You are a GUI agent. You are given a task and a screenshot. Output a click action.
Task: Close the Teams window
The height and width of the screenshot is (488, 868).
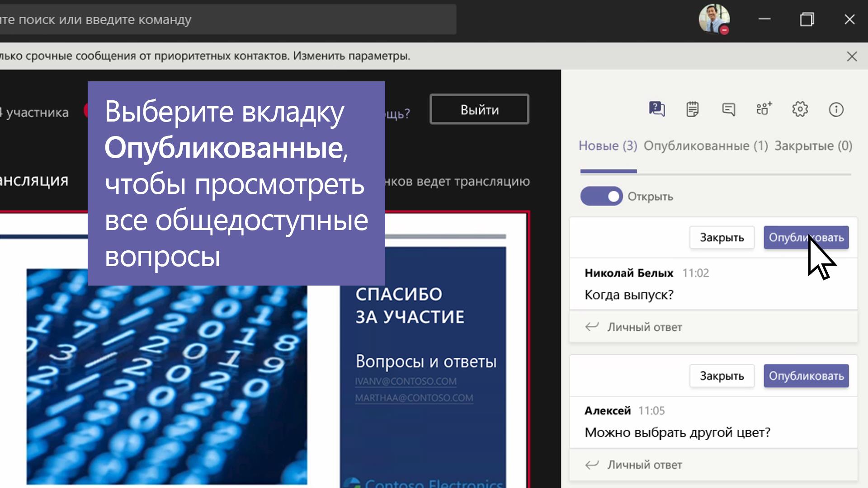coord(849,19)
